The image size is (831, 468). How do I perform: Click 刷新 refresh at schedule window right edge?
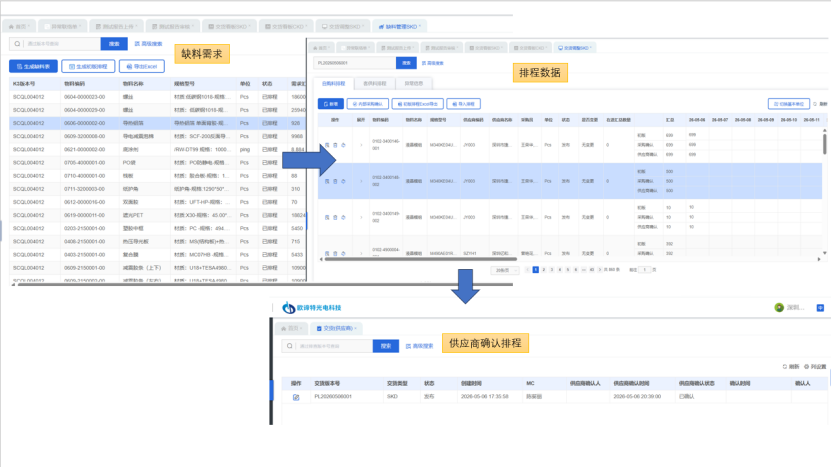pos(819,104)
